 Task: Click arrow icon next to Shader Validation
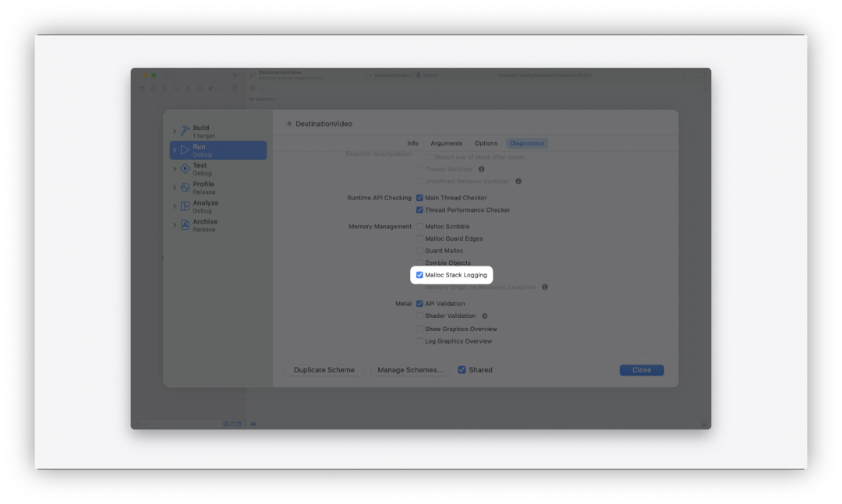[x=484, y=316]
